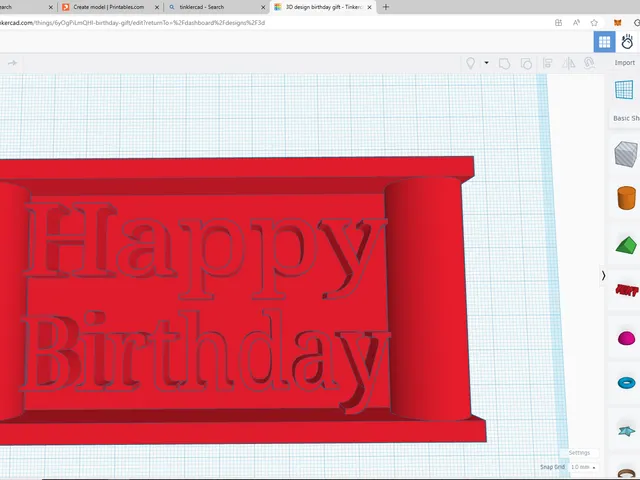Expand the visibility dropdown arrow
The height and width of the screenshot is (480, 640).
[x=487, y=63]
